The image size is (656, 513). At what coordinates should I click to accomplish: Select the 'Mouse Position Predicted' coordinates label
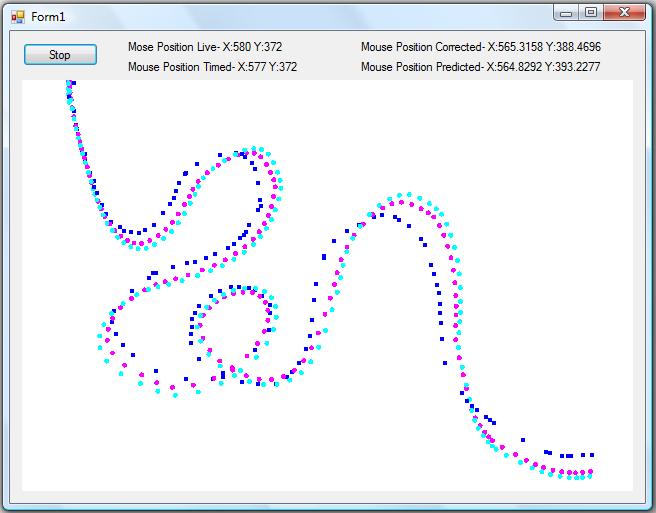coord(480,67)
